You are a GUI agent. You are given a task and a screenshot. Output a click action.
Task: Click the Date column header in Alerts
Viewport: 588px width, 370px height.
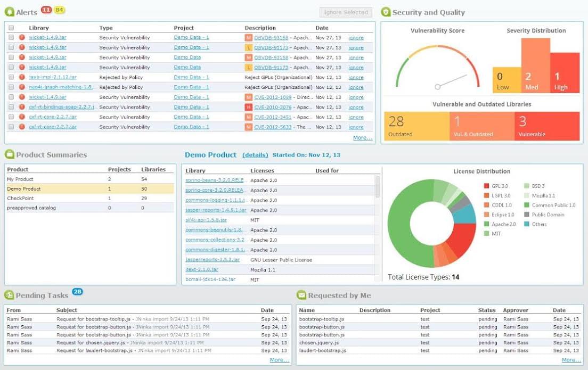pos(322,28)
